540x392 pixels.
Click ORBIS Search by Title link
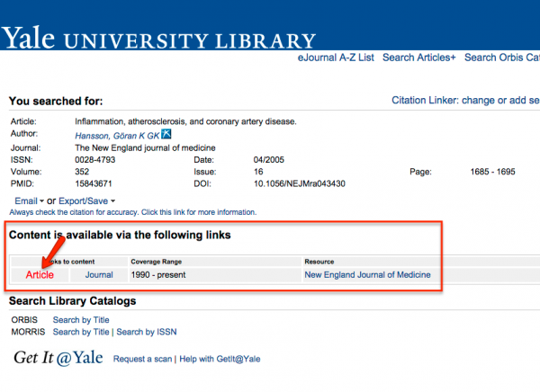81,320
